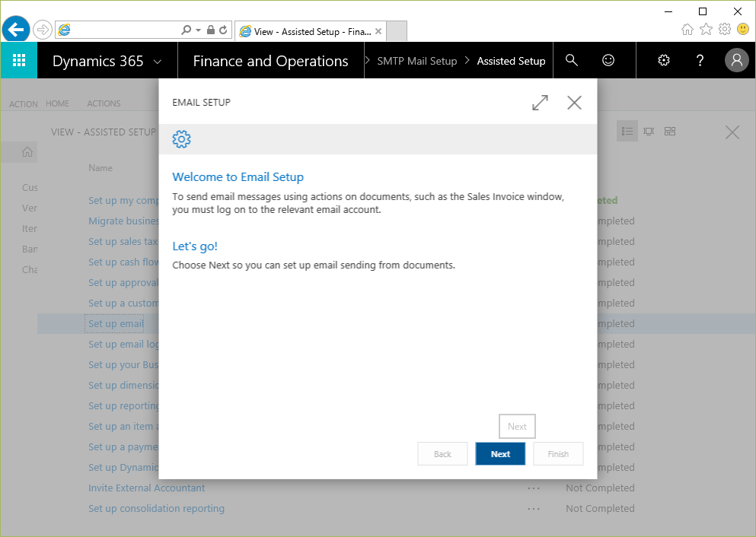Expand the Dynamics 365 dropdown chevron

157,62
